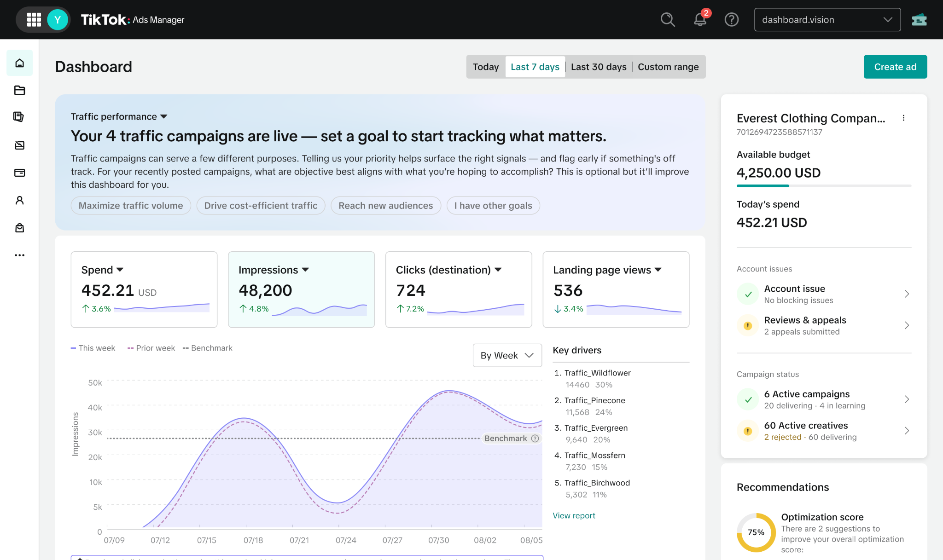This screenshot has width=943, height=560.
Task: Select the Last 30 days tab
Action: click(599, 67)
